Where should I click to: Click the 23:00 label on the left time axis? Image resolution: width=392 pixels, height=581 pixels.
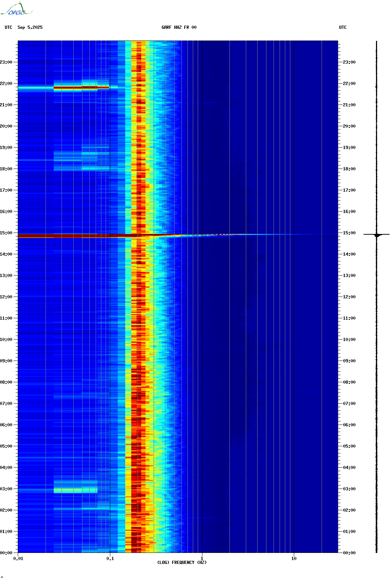point(6,62)
